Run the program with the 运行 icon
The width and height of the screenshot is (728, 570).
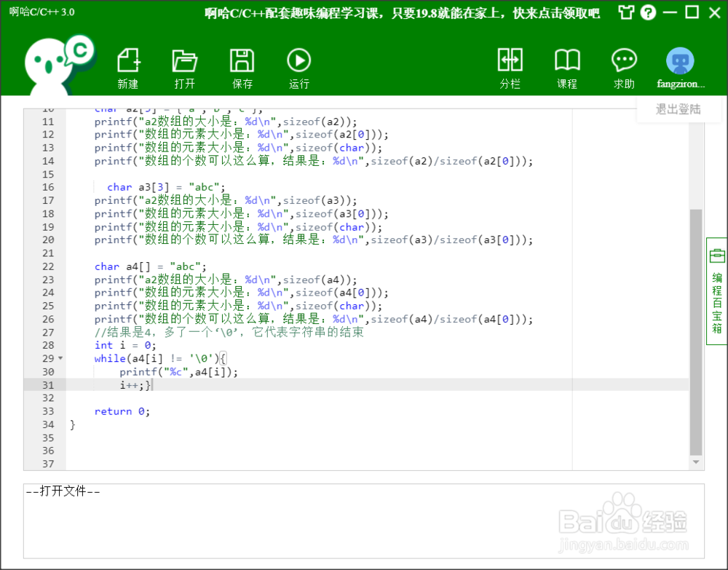tap(298, 60)
